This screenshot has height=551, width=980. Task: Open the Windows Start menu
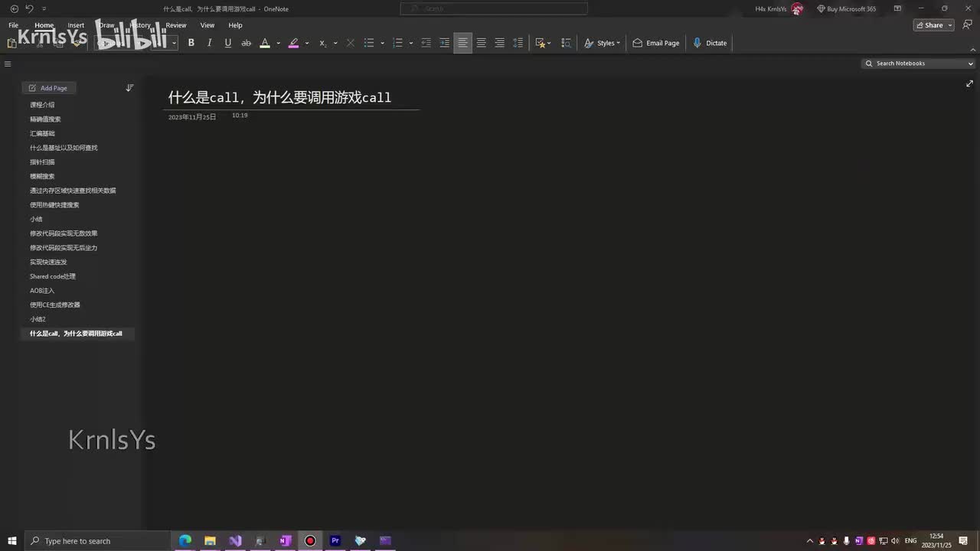(12, 541)
